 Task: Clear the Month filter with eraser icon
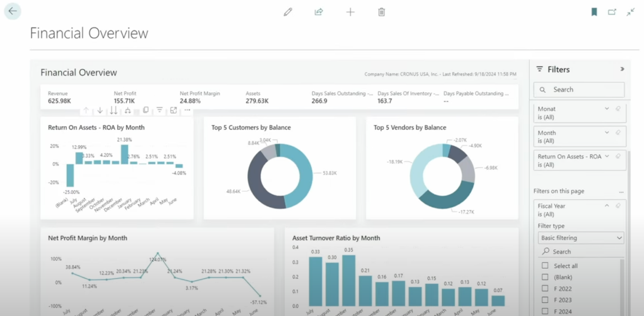pos(618,132)
